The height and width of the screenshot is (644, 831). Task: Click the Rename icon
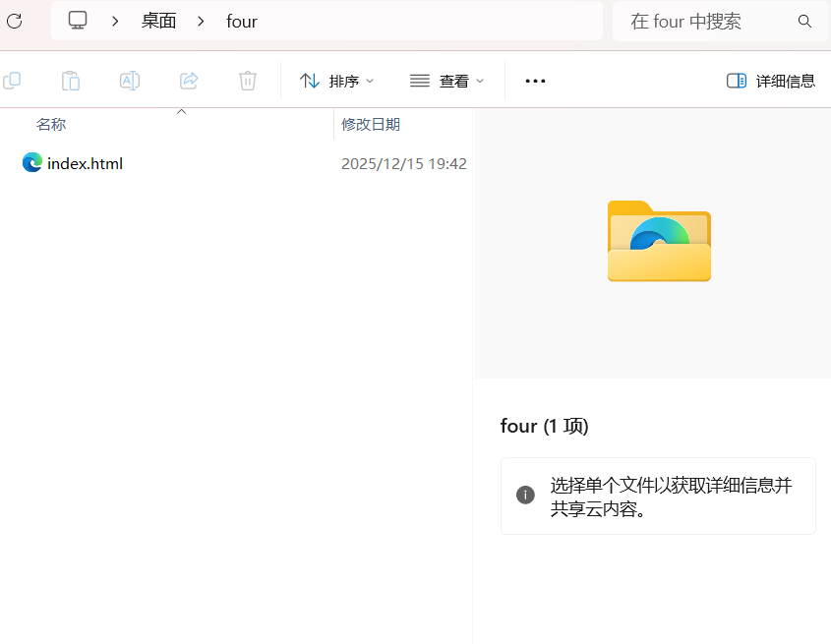(129, 81)
